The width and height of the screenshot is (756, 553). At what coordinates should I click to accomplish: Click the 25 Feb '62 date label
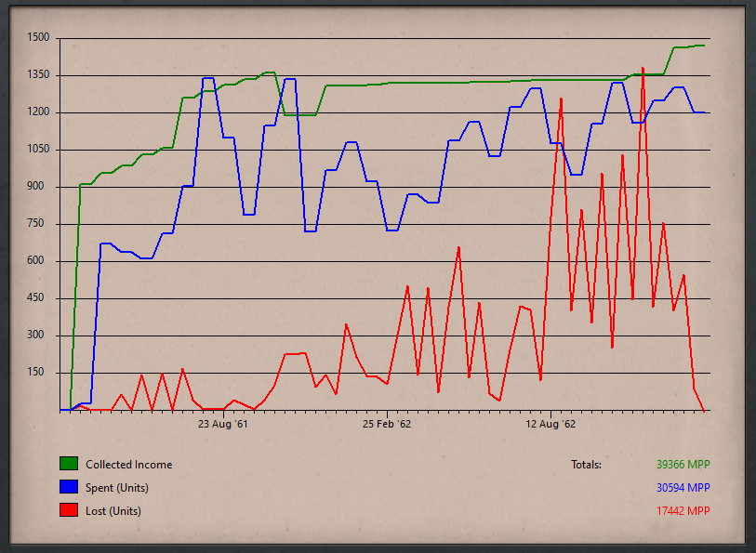point(387,424)
